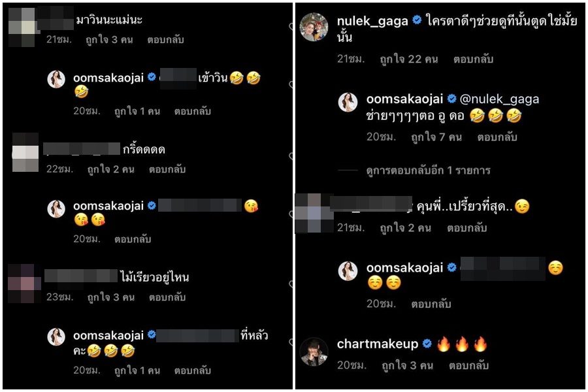Viewport: 588px width, 392px height.
Task: Expand ดูการตอบกลับอีก 1 รายการ replies
Action: [428, 171]
